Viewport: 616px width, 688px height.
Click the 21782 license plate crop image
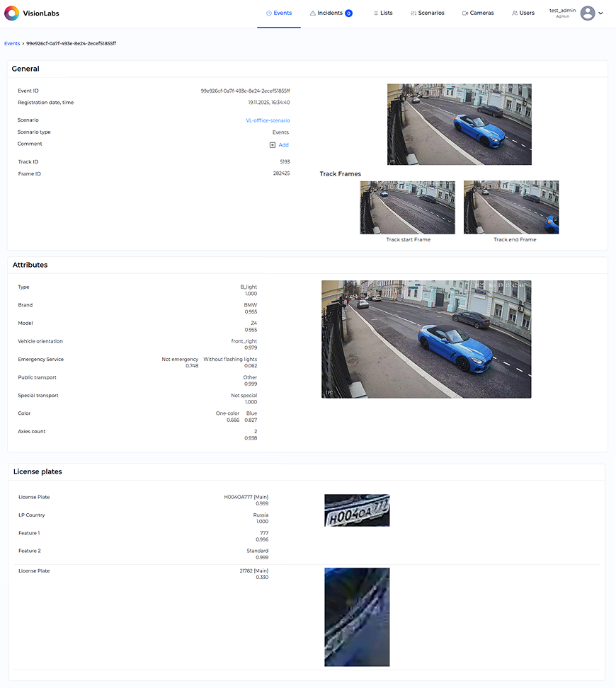(x=357, y=617)
